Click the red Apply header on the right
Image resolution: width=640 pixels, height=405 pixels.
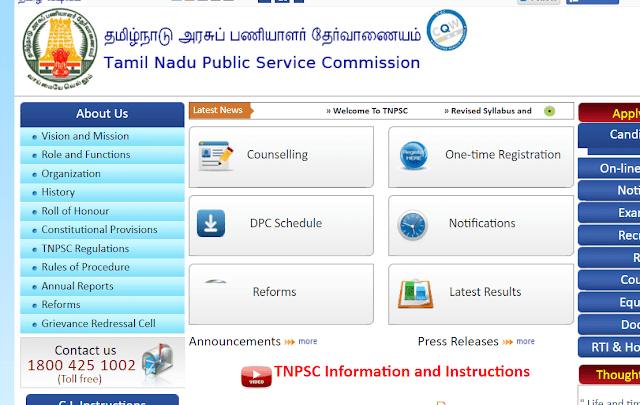point(609,113)
